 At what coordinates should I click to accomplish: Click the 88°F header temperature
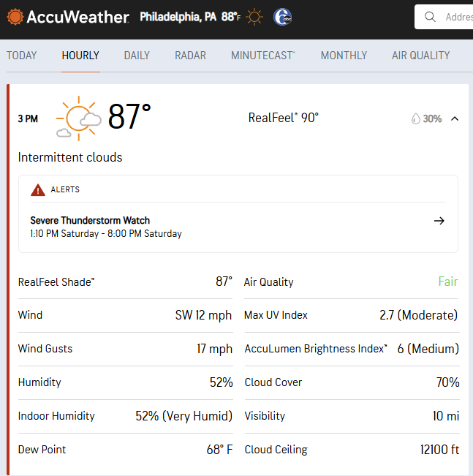tap(230, 17)
